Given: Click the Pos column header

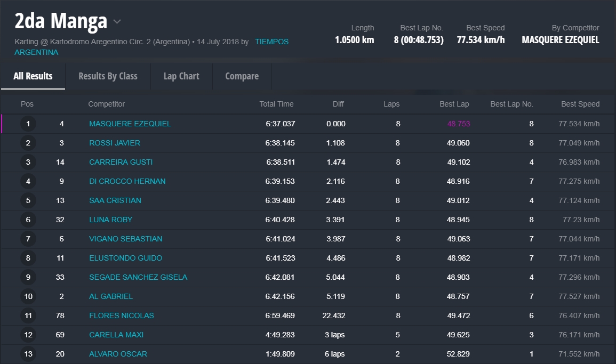Looking at the screenshot, I should [27, 104].
